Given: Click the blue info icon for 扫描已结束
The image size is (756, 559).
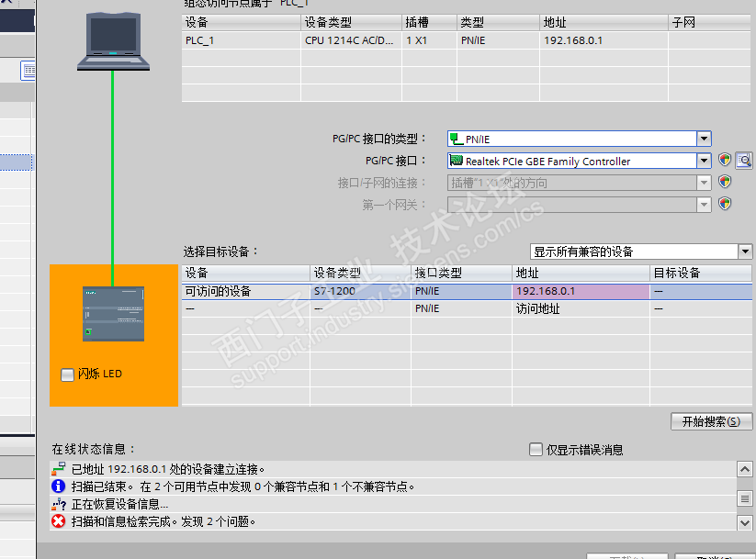Looking at the screenshot, I should 59,486.
